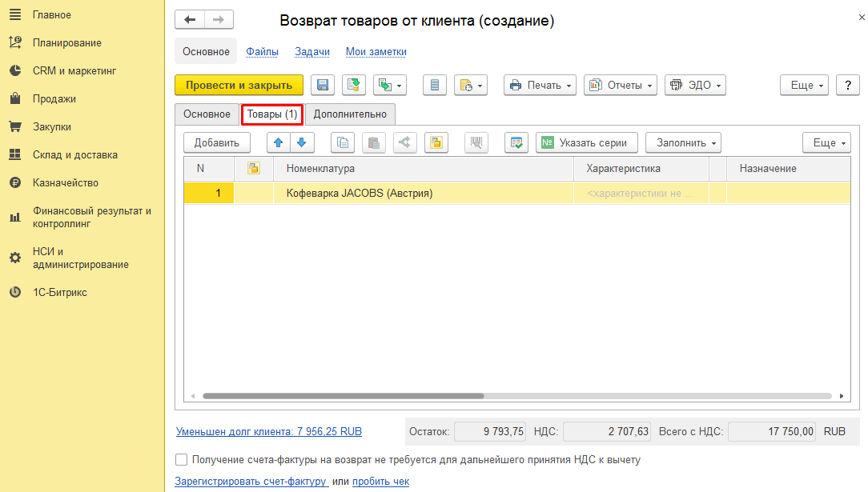Click the save document floppy disk icon
This screenshot has height=492, width=868.
[323, 85]
